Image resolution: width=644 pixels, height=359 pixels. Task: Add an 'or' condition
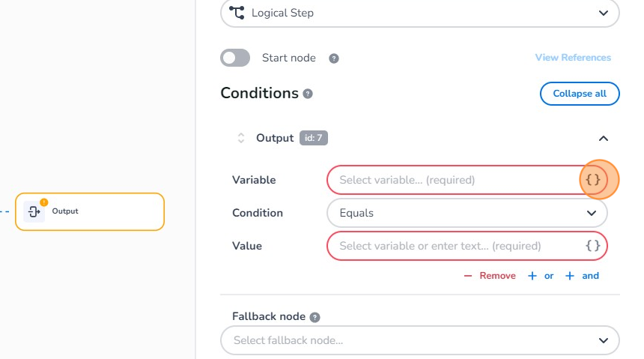pos(541,276)
